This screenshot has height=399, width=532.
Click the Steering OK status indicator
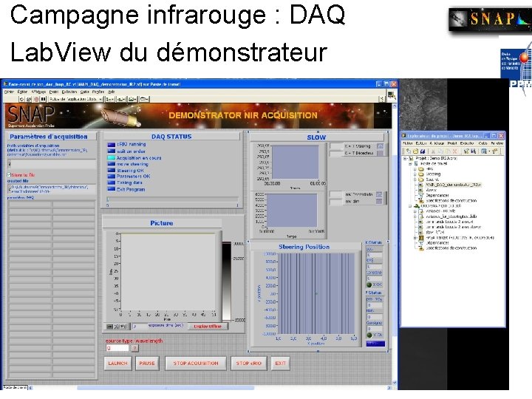coord(112,171)
